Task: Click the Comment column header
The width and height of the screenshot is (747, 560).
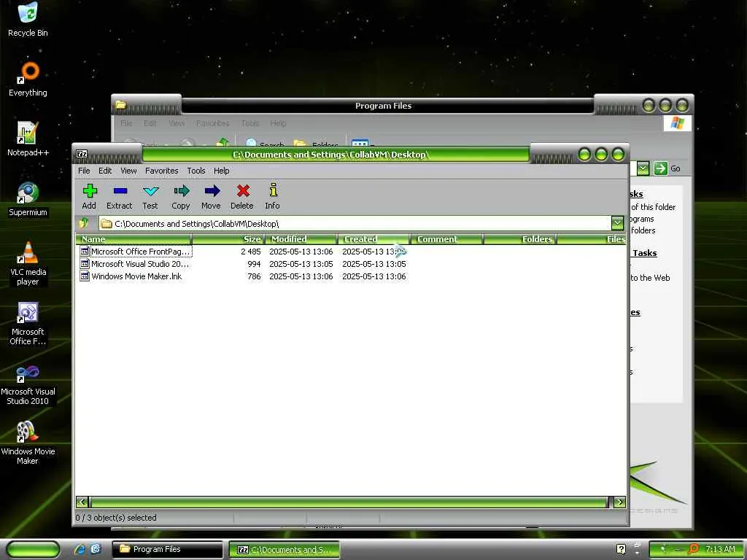Action: tap(447, 239)
